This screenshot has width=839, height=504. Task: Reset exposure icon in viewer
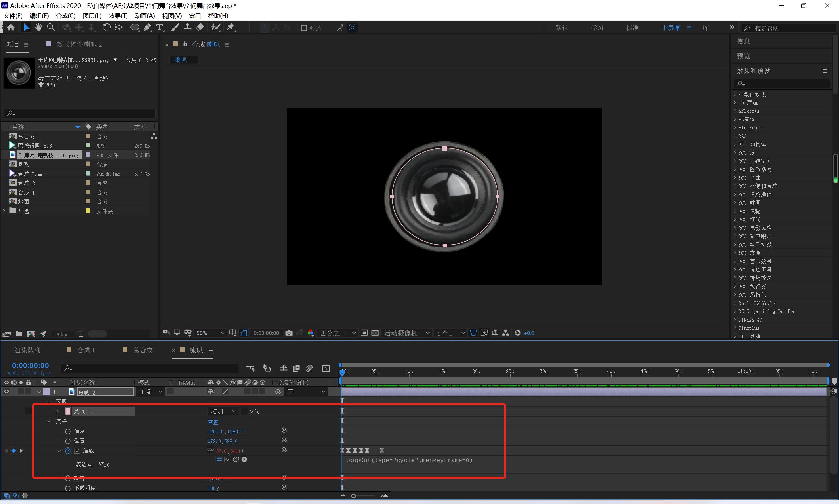pos(517,333)
